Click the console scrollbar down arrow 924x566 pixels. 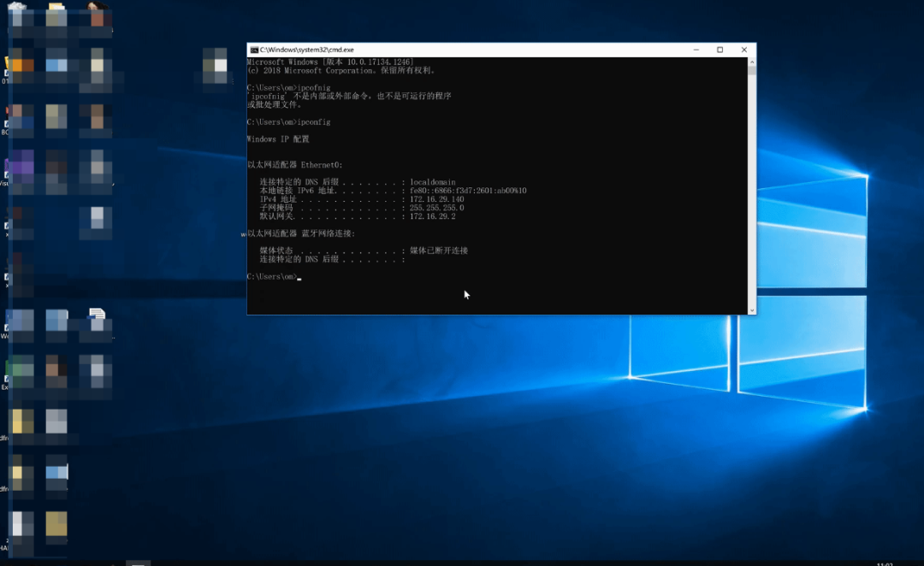pyautogui.click(x=752, y=310)
